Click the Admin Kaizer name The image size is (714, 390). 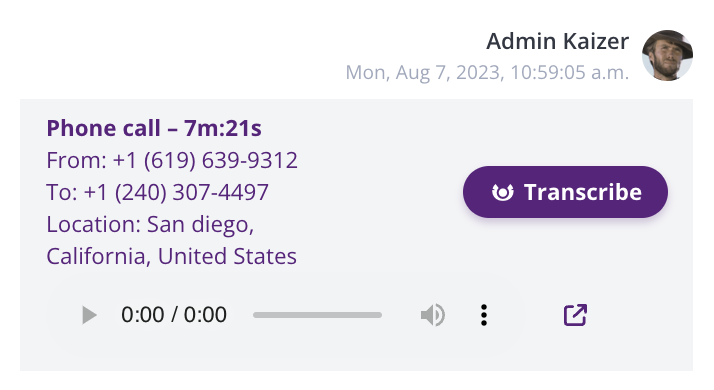(x=557, y=41)
